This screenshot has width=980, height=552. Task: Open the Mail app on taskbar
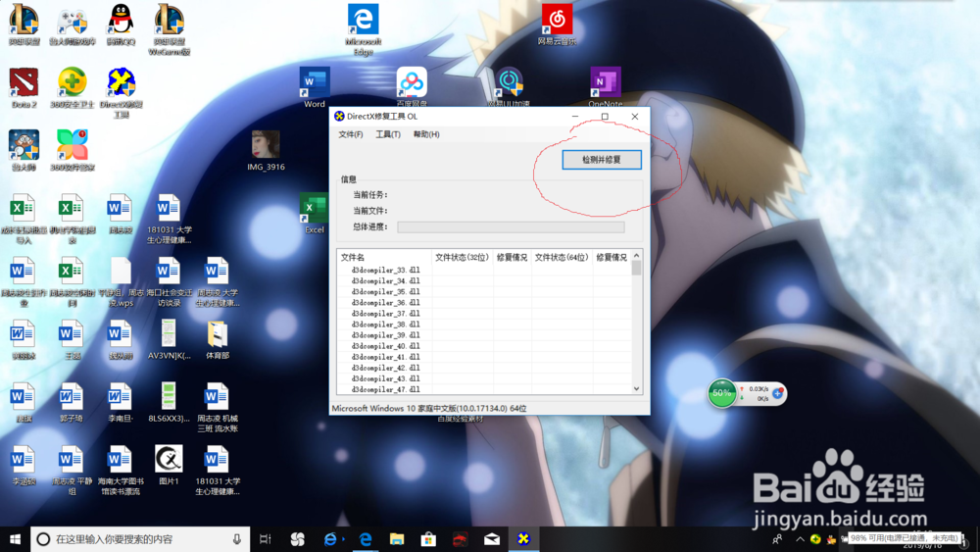(492, 539)
